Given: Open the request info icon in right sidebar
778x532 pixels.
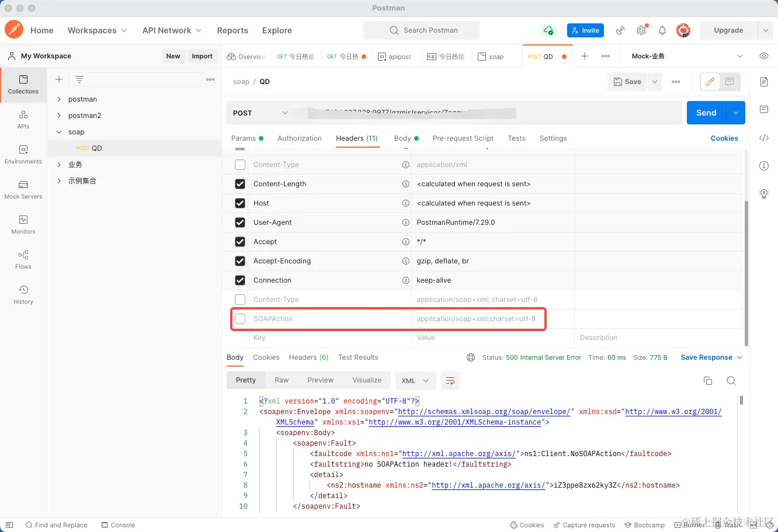Looking at the screenshot, I should point(763,166).
